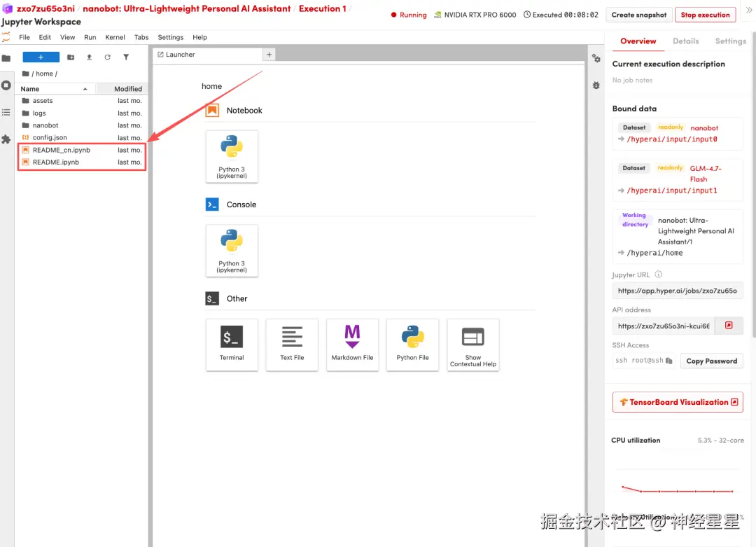Launch Python 3 console
This screenshot has height=547, width=756.
coord(232,250)
